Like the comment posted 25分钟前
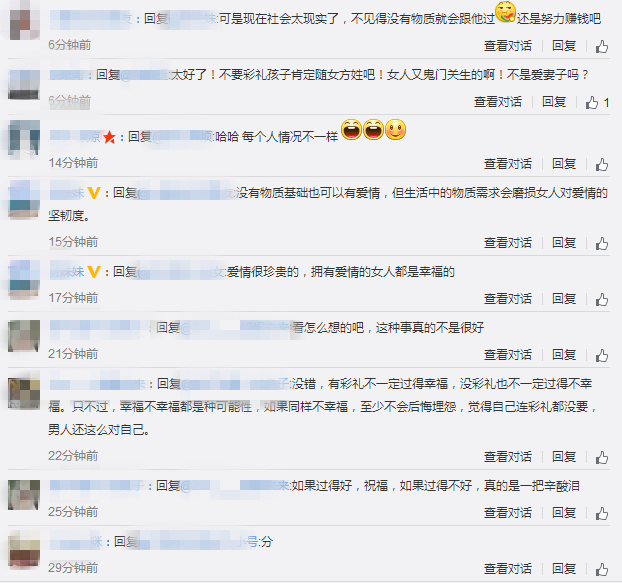The height and width of the screenshot is (583, 622). point(602,513)
